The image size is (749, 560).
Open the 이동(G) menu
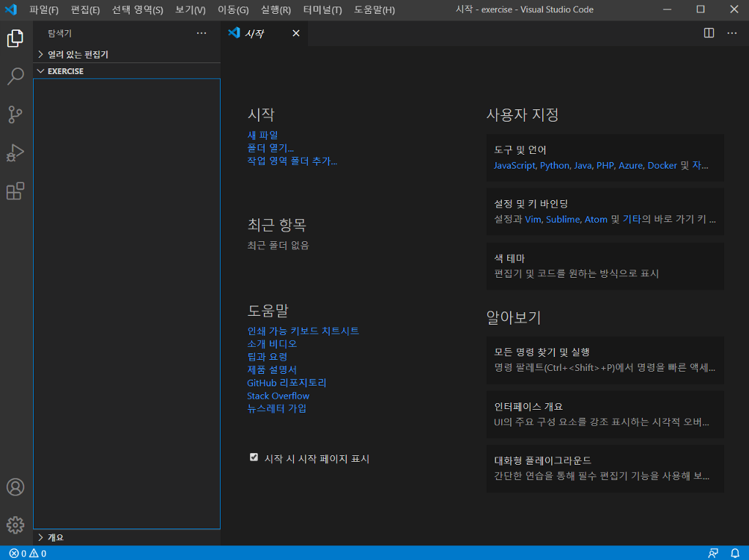(x=233, y=10)
